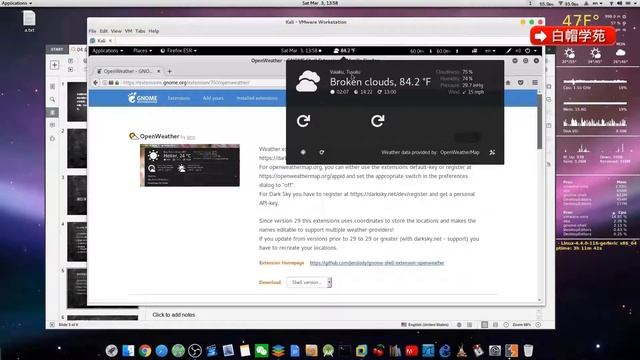This screenshot has height=360, width=640.
Task: Click Add yours link in GNOME navbar
Action: click(213, 98)
